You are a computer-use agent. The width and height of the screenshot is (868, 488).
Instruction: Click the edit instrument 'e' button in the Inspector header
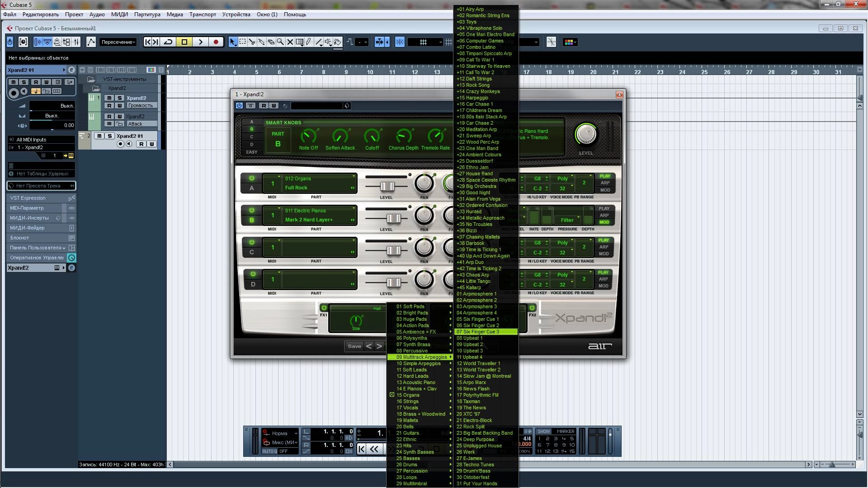point(71,70)
